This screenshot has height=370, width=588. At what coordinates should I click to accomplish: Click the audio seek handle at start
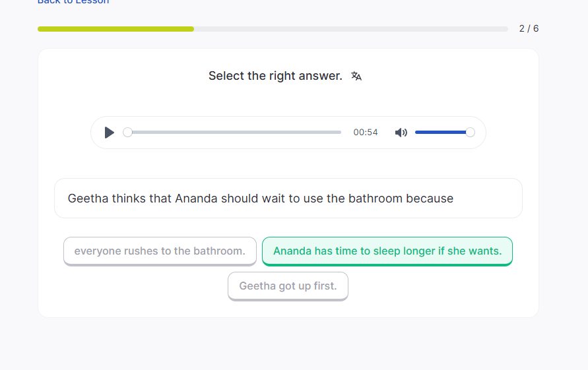click(x=128, y=133)
